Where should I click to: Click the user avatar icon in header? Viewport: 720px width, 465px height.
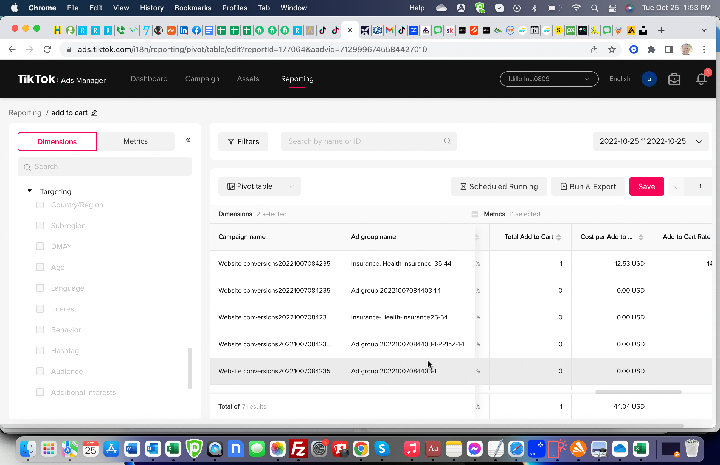649,79
